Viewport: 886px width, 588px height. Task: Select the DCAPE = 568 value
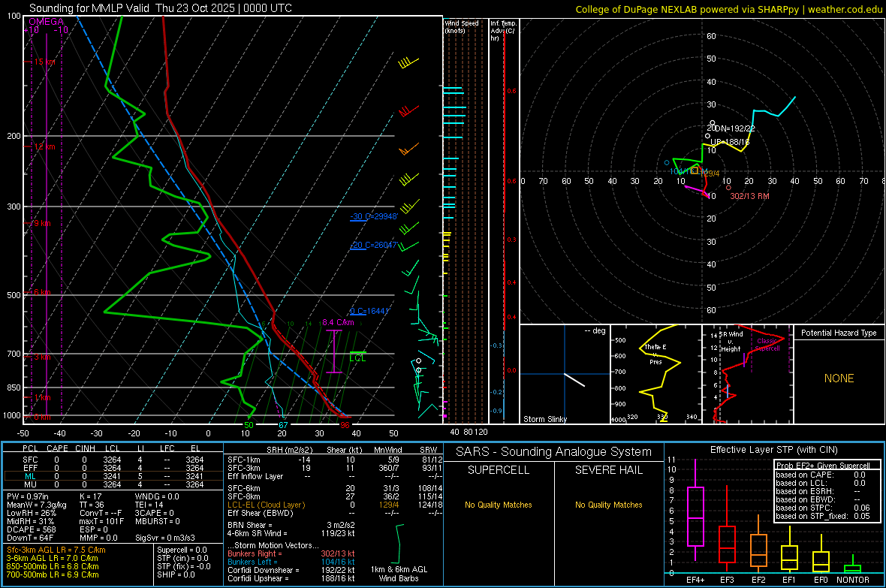[31, 529]
